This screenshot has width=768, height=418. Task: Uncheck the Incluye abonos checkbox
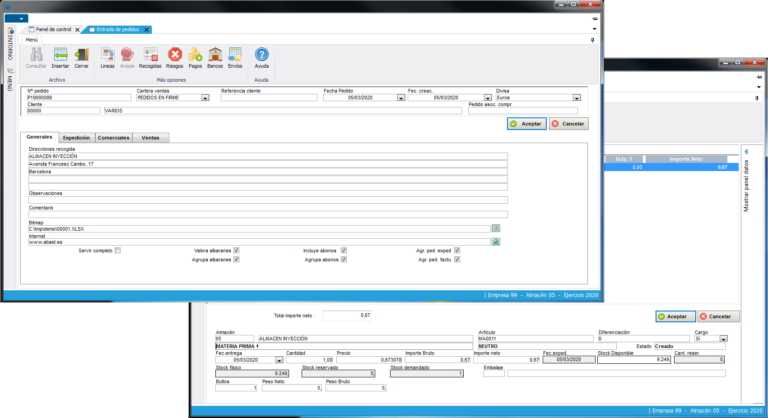[344, 250]
